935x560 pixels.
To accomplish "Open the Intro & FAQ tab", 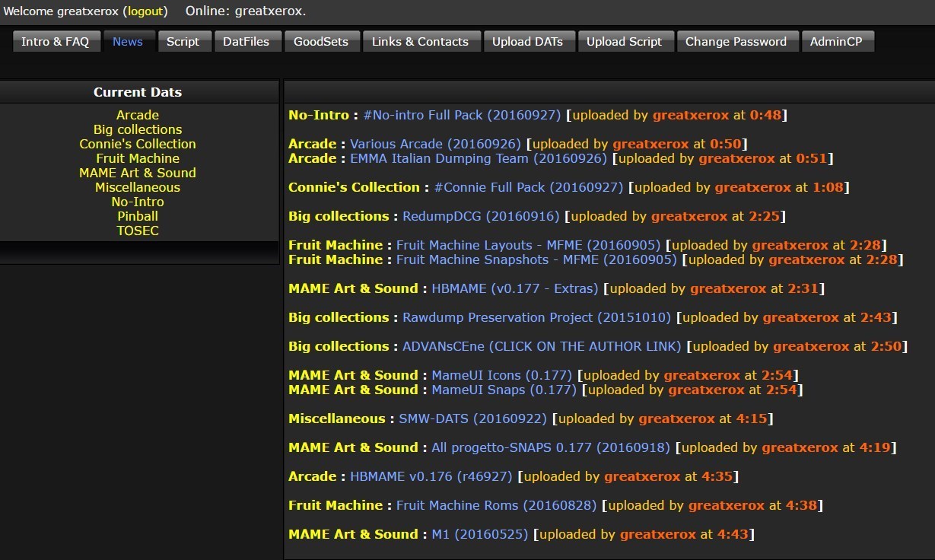I will click(56, 42).
